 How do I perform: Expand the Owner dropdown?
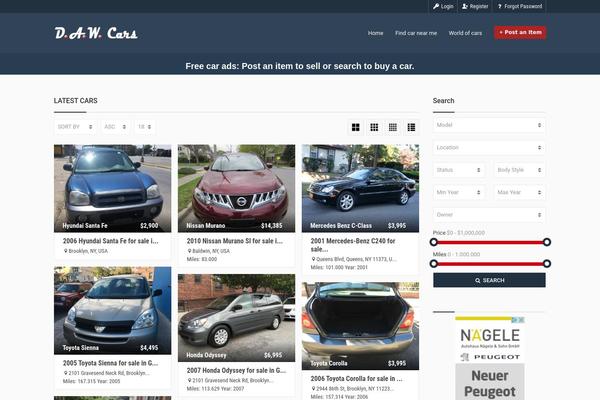click(489, 215)
